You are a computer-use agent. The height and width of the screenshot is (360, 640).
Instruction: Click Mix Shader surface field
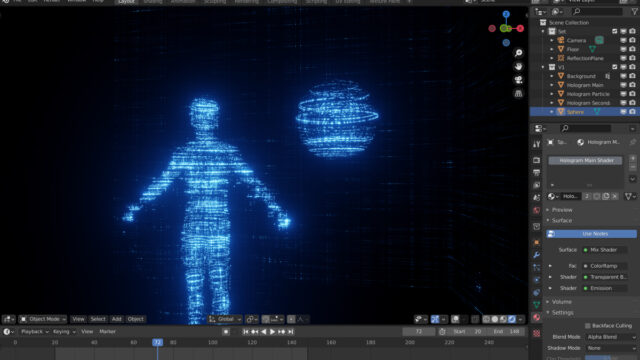coord(604,250)
